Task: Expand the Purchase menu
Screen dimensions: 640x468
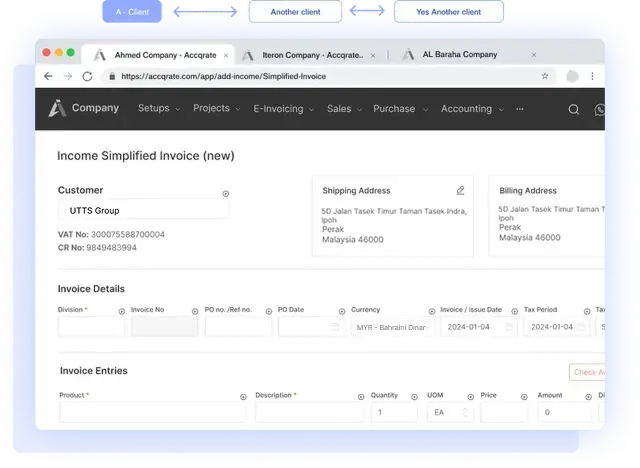Action: pyautogui.click(x=400, y=109)
